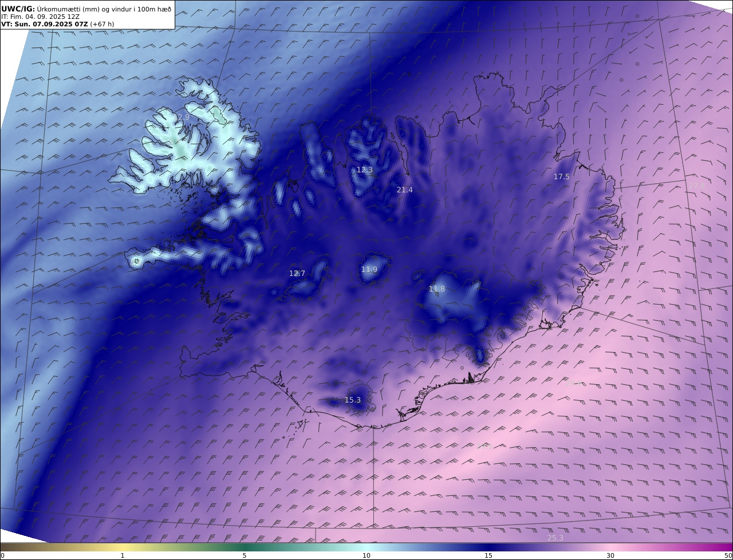Select the 12.3 value label on the map
This screenshot has width=733, height=560.
click(364, 170)
